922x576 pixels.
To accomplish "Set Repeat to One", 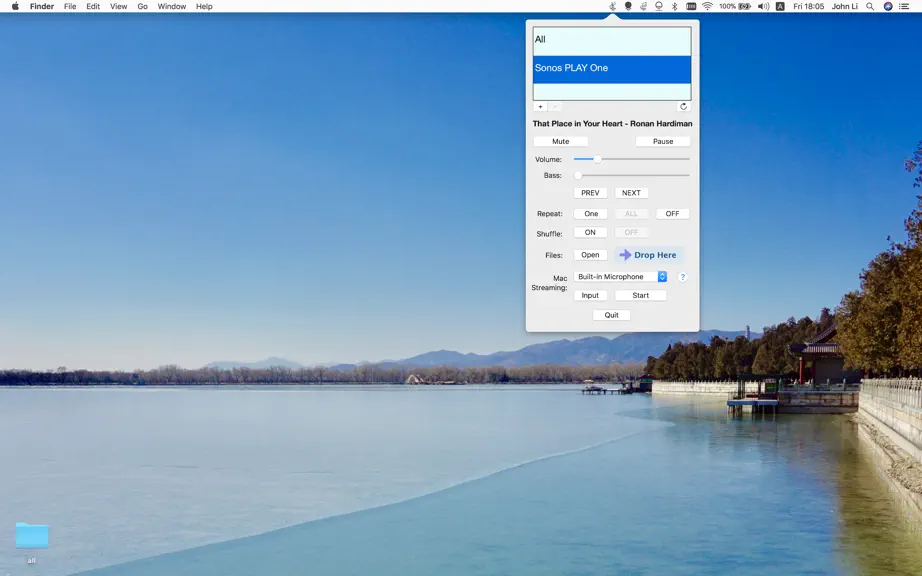I will click(591, 214).
